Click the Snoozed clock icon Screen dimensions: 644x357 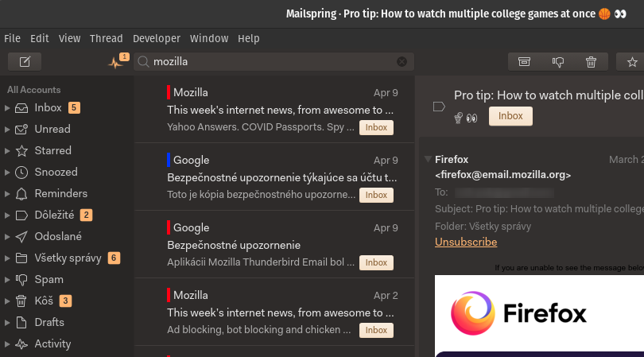click(21, 172)
